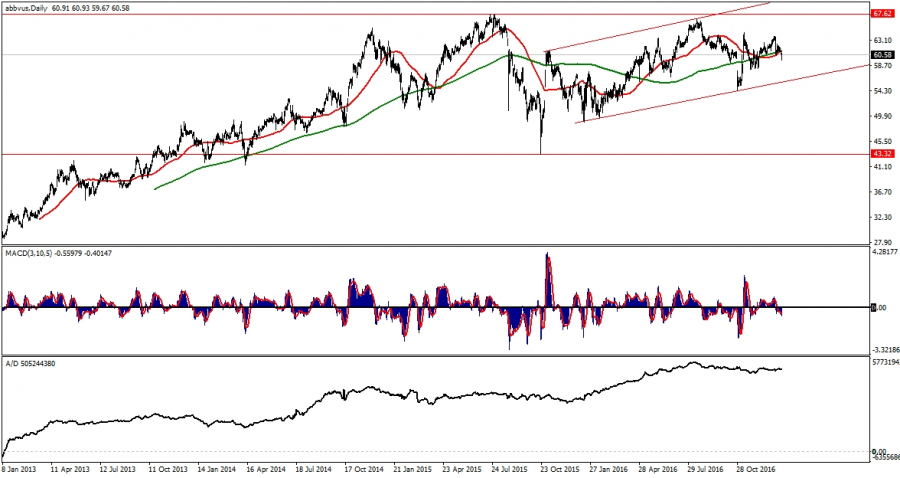Click the 32.30 price axis label

click(x=882, y=217)
